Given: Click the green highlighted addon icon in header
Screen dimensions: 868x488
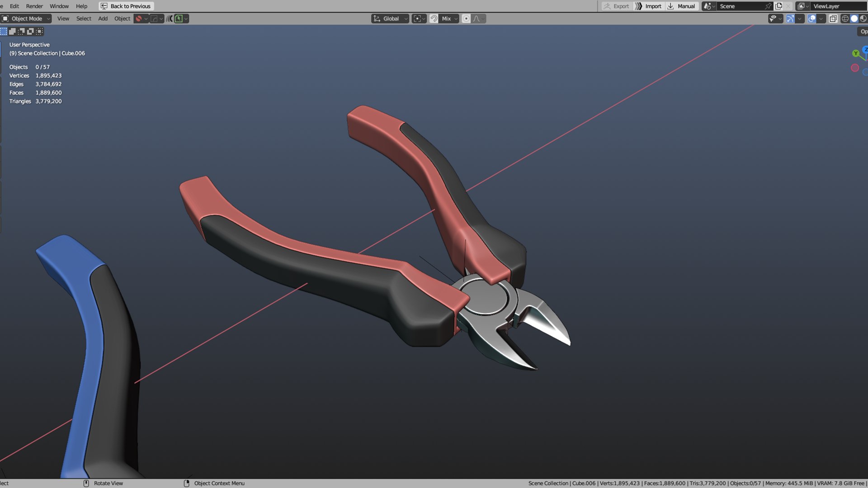Looking at the screenshot, I should (179, 19).
